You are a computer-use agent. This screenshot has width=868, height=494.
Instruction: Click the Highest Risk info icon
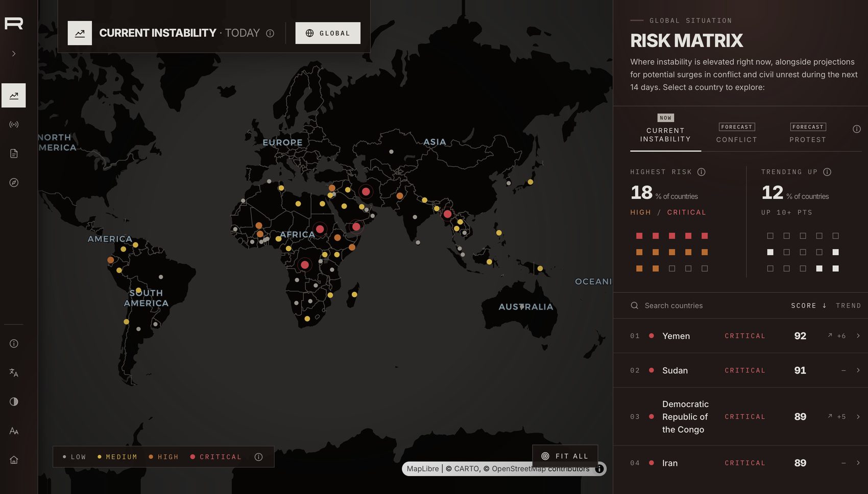coord(702,172)
